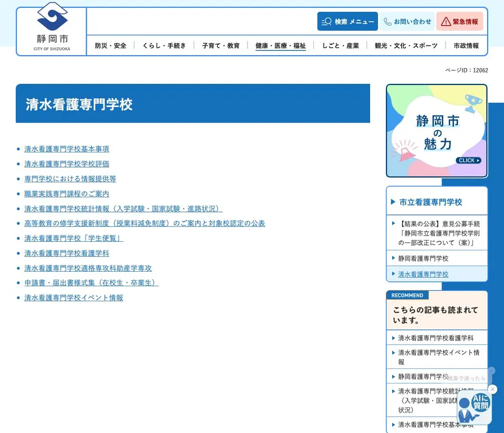Screen dimensions: 504x433
Task: Open link 清水看護専門学校基本事項 in main list
Action: pos(67,148)
